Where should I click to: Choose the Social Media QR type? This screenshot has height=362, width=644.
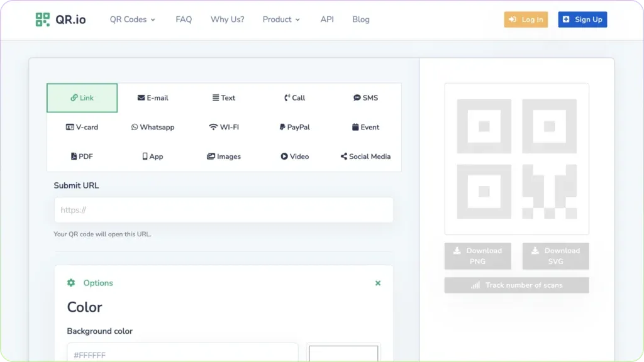pyautogui.click(x=365, y=156)
